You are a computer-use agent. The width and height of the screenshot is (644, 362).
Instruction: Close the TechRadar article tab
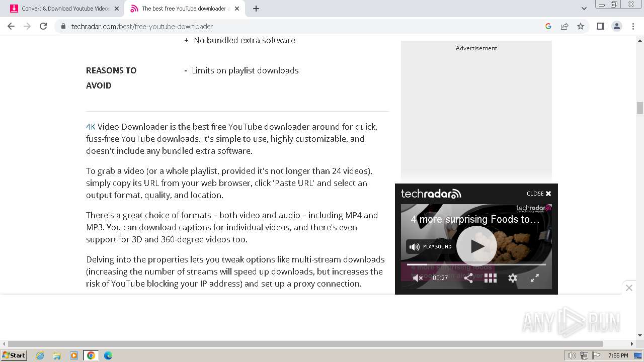236,9
